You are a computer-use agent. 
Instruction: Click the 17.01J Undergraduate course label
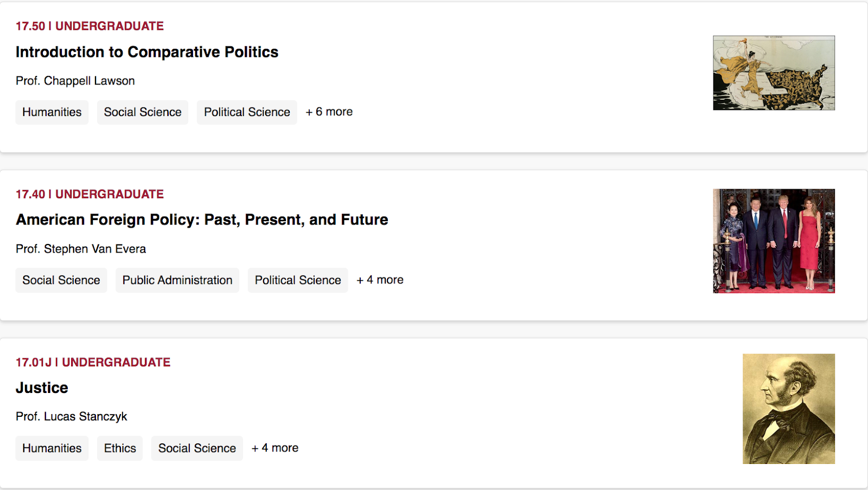93,362
